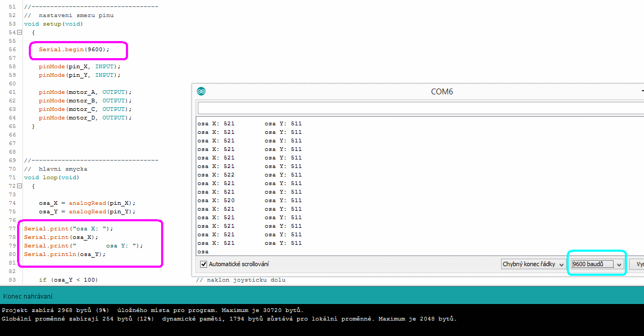The width and height of the screenshot is (644, 336).
Task: Toggle the Automatické scrollování checkbox
Action: (x=203, y=264)
